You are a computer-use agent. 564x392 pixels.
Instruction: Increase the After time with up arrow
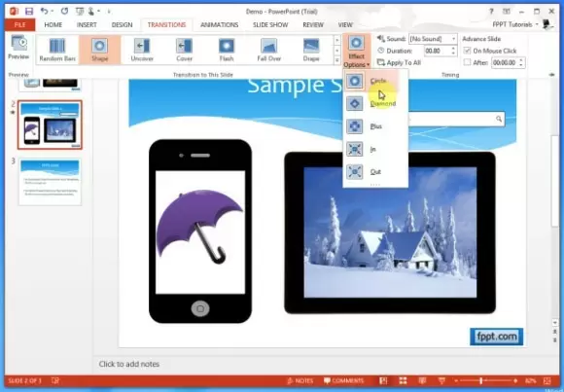[x=521, y=60]
